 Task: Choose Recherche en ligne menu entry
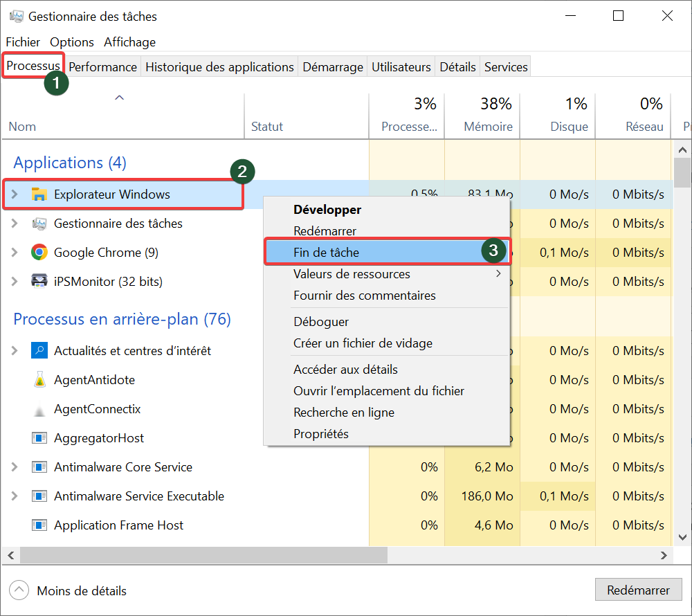(387, 412)
